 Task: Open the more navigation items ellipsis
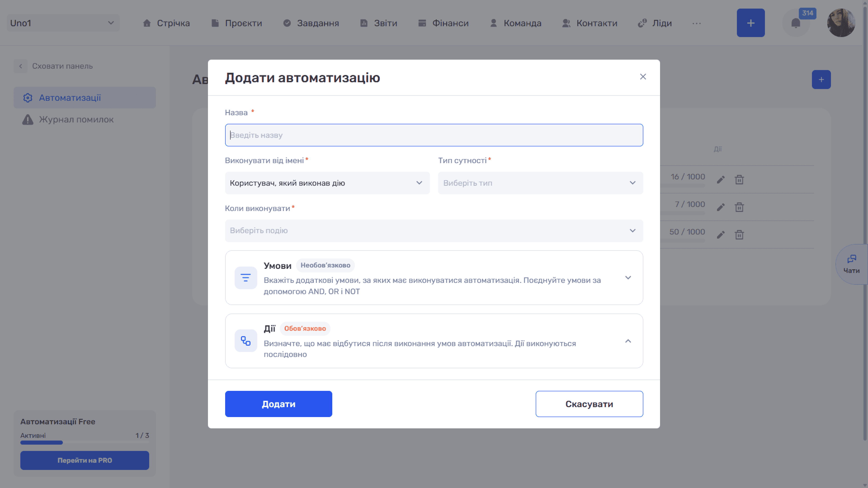pyautogui.click(x=696, y=23)
